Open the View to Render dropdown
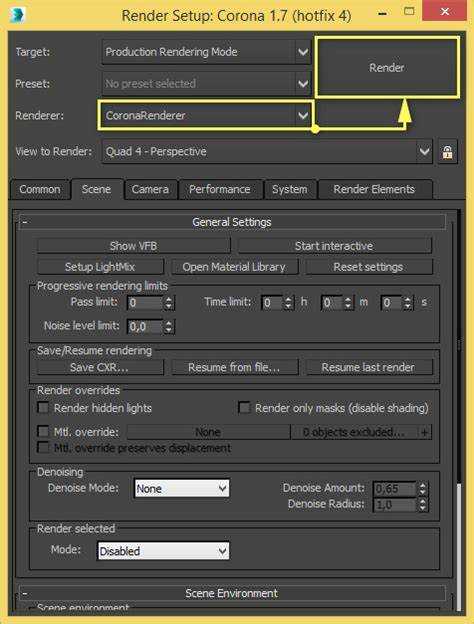The width and height of the screenshot is (474, 624). [267, 152]
